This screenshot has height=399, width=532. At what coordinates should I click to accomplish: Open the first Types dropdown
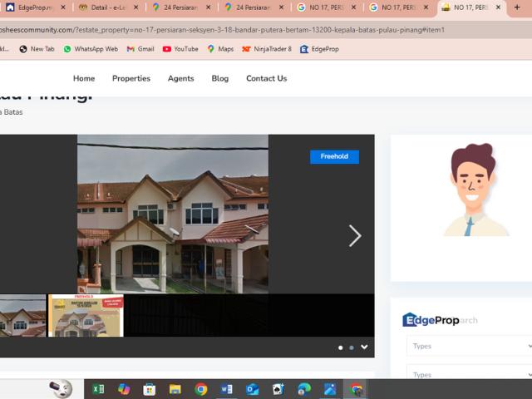tap(469, 346)
